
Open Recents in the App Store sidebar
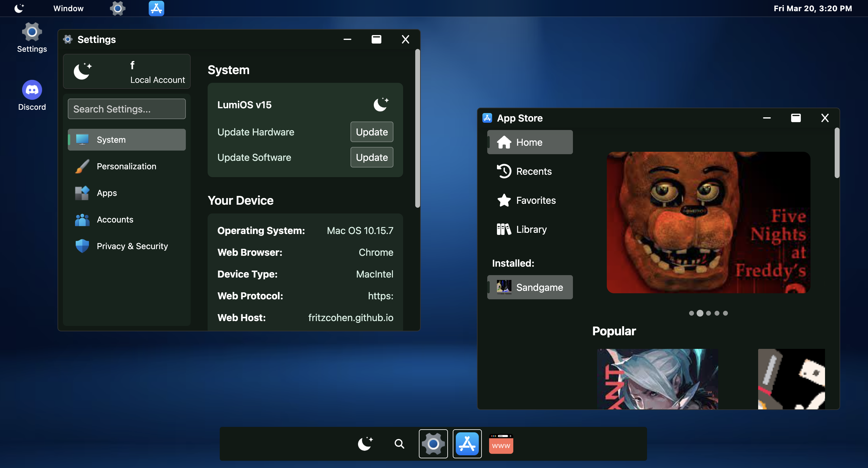click(x=530, y=171)
